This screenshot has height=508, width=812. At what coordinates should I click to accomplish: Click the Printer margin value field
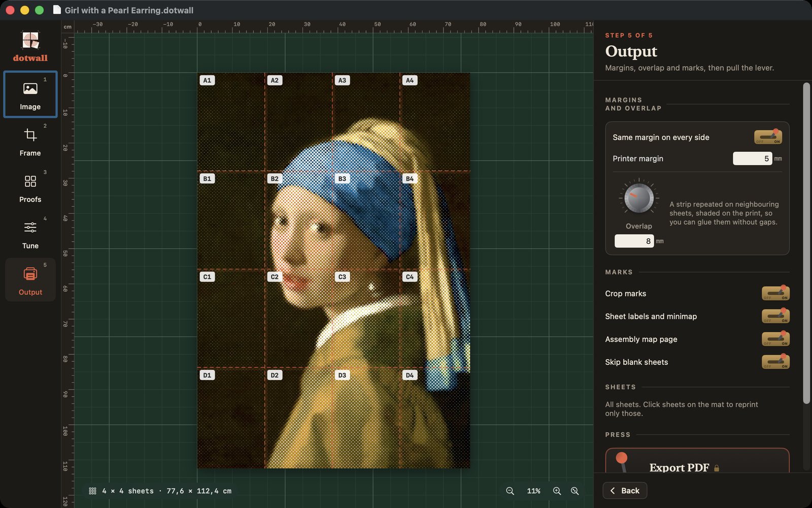(752, 158)
